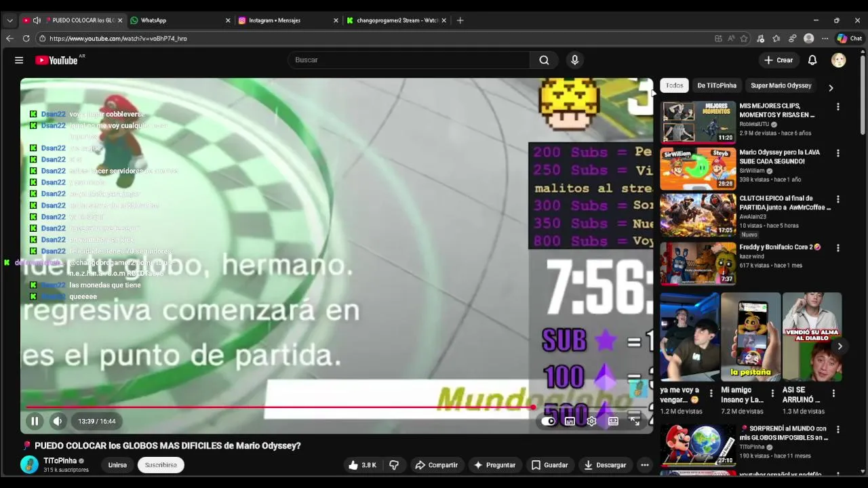This screenshot has width=868, height=488.
Task: Open options for MIS MEJORES CLIPS video
Action: pyautogui.click(x=837, y=107)
